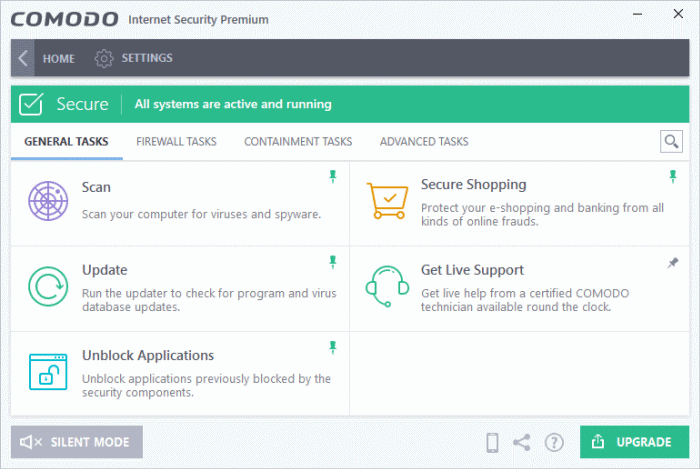Click the Upgrade button
The width and height of the screenshot is (700, 469).
(634, 442)
